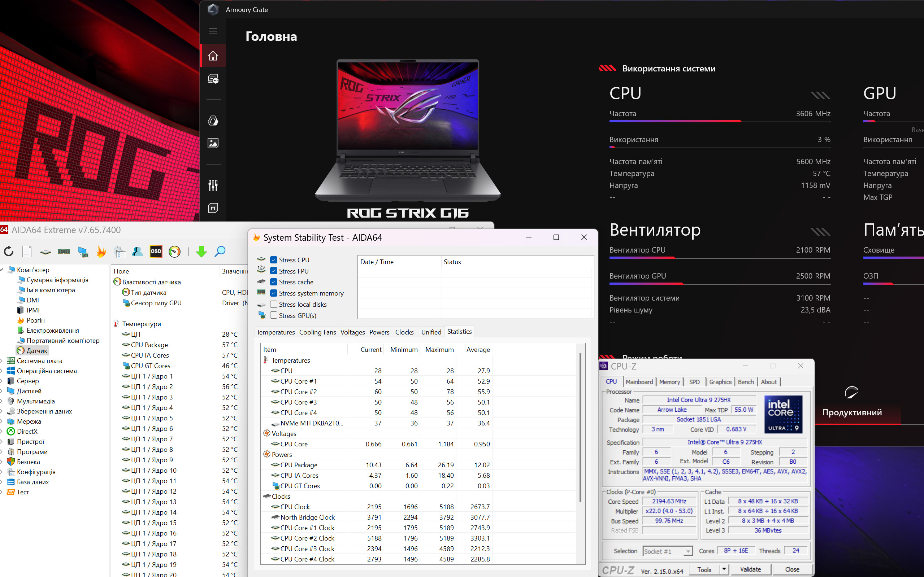
Task: Switch to the Cooling Fans tab
Action: point(317,332)
